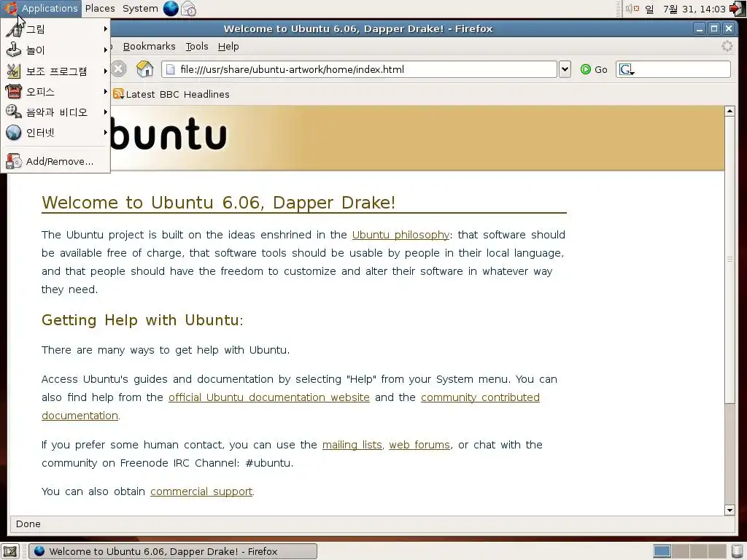Click the 그림 graphics category icon
The image size is (747, 560).
[14, 29]
